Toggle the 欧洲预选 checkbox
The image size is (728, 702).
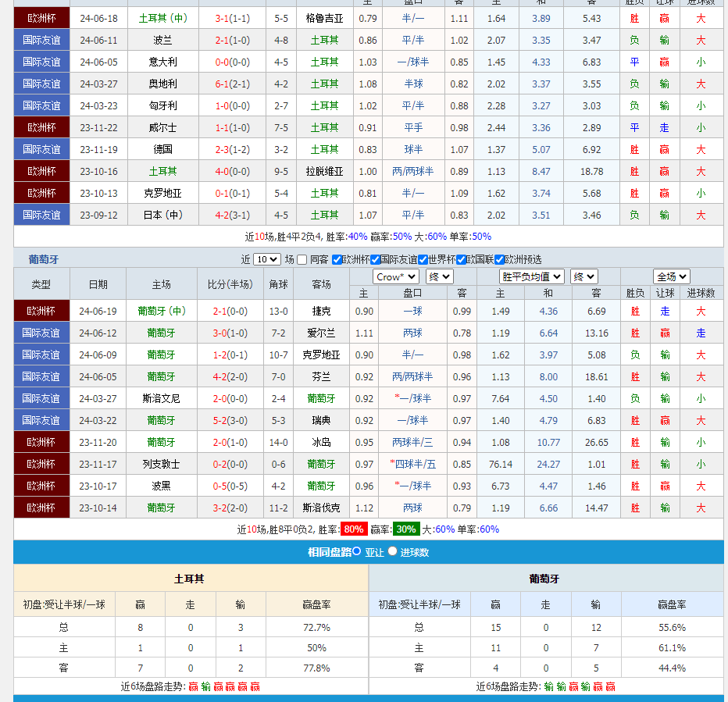(500, 260)
